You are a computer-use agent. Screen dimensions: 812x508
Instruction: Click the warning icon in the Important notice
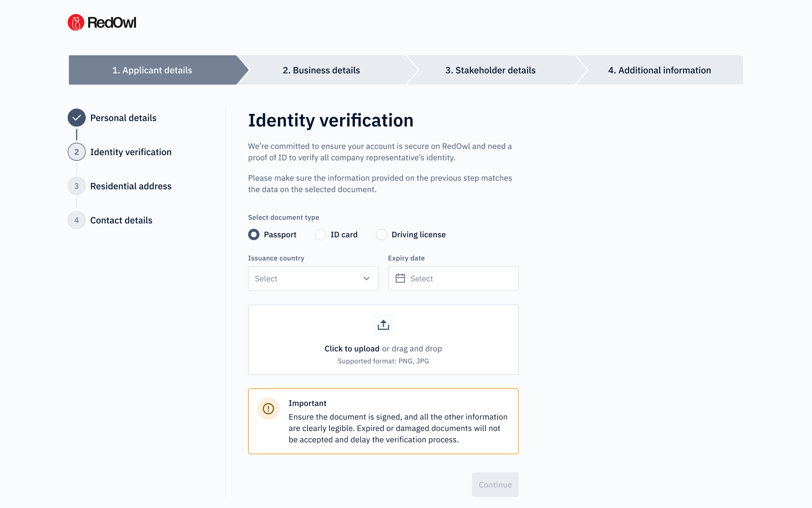[268, 408]
